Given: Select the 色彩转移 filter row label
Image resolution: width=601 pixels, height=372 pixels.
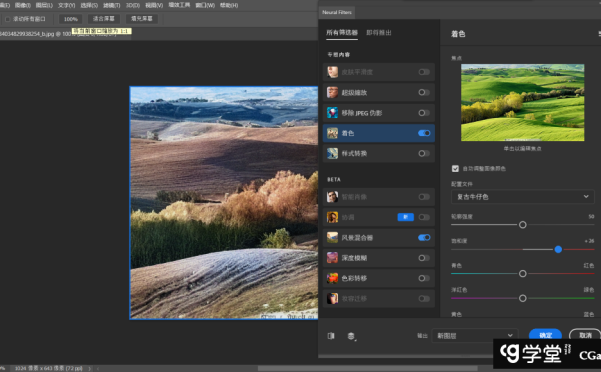Looking at the screenshot, I should pyautogui.click(x=354, y=278).
